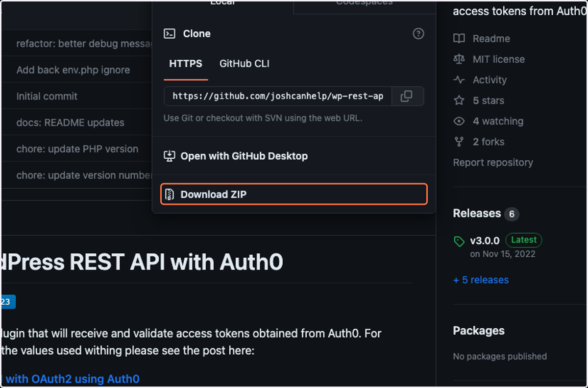Click Download ZIP
This screenshot has height=388, width=588.
[x=294, y=194]
